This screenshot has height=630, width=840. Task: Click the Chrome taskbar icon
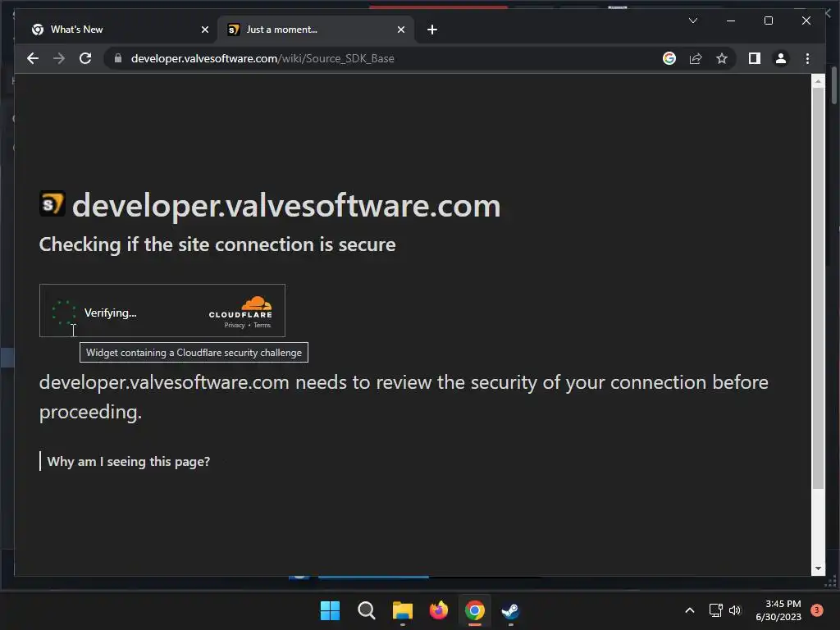pos(475,610)
